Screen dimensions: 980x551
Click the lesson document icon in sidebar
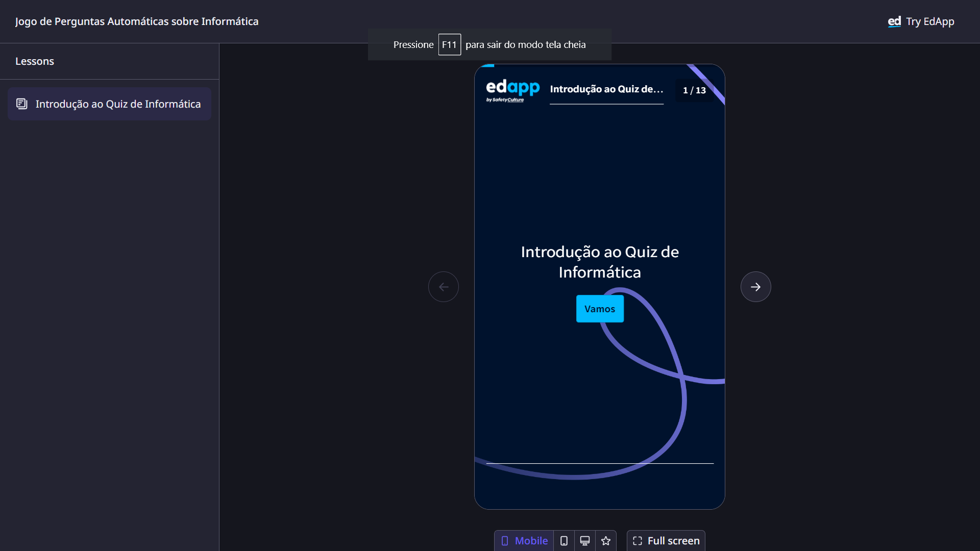21,104
